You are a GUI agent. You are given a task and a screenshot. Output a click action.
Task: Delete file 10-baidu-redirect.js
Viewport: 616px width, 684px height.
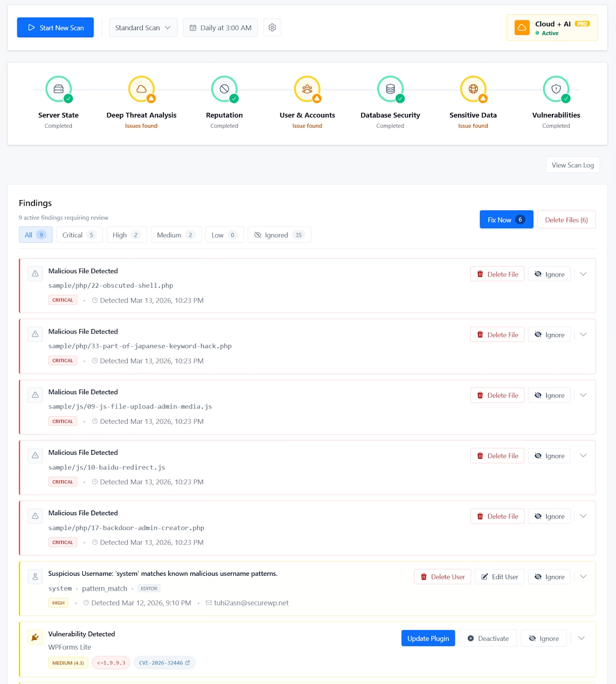(497, 456)
